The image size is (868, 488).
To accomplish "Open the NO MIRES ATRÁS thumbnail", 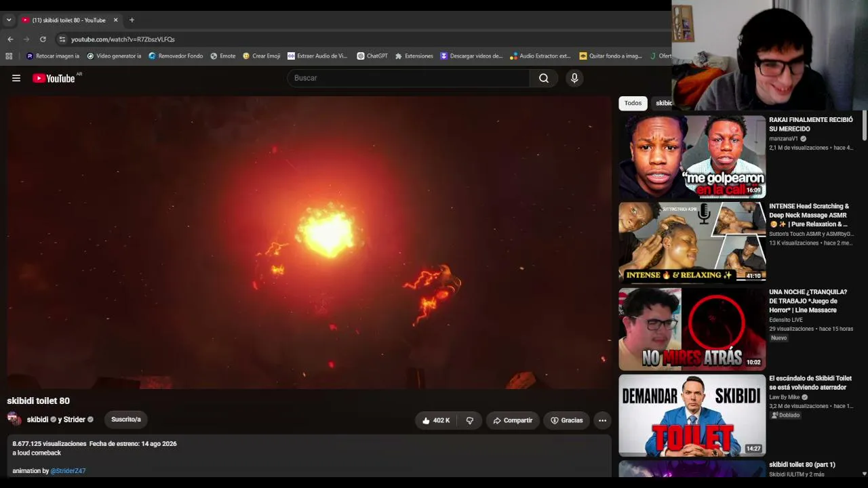I will pos(692,329).
